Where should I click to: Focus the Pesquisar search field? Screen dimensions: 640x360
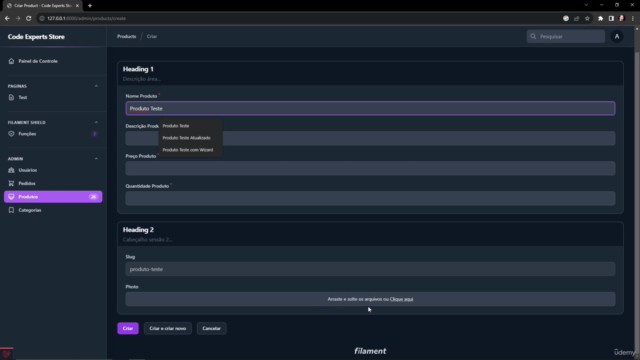tap(566, 36)
